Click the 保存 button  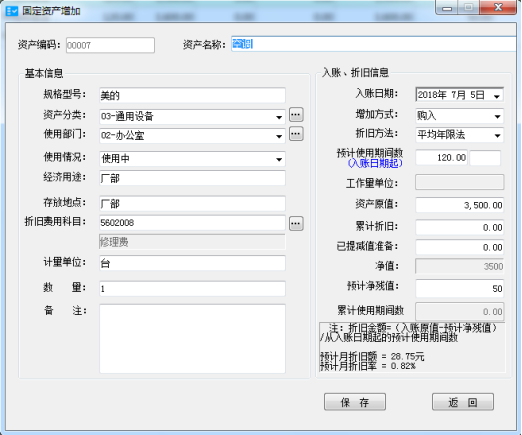click(x=355, y=402)
